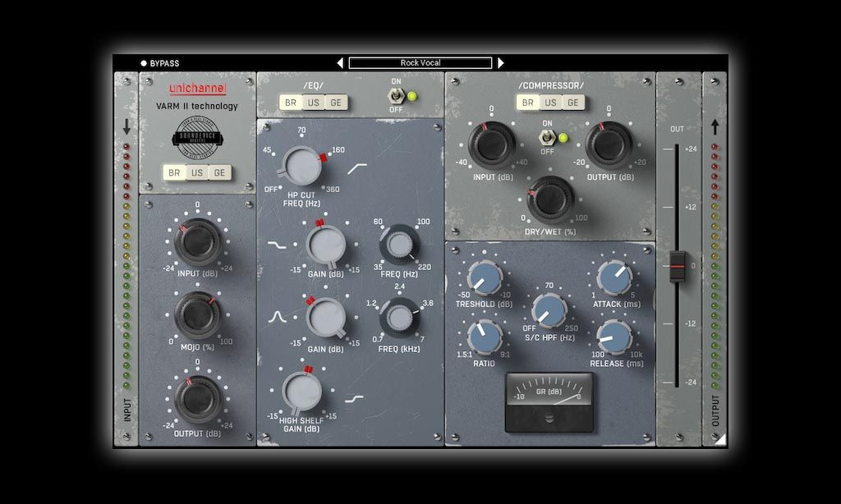Screen dimensions: 841x504
Task: Click the DRY/WET (%) knob
Action: click(550, 199)
